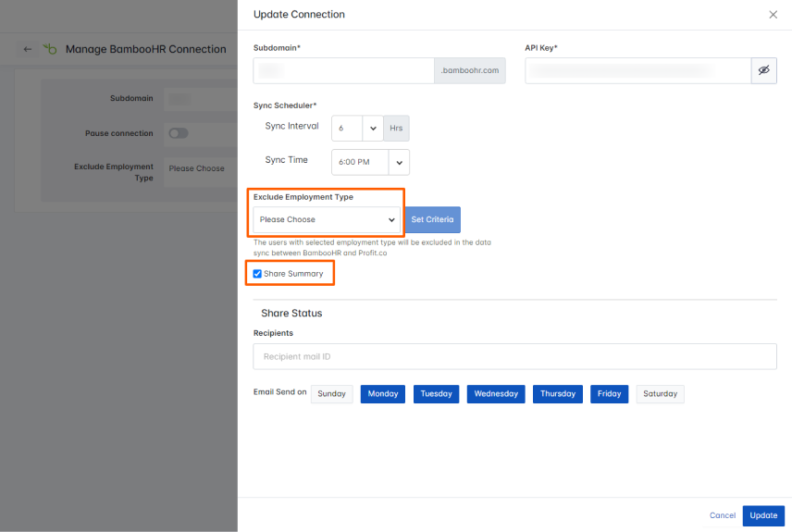Click the Set Criteria button
Screen dimensions: 792x532
(x=432, y=220)
